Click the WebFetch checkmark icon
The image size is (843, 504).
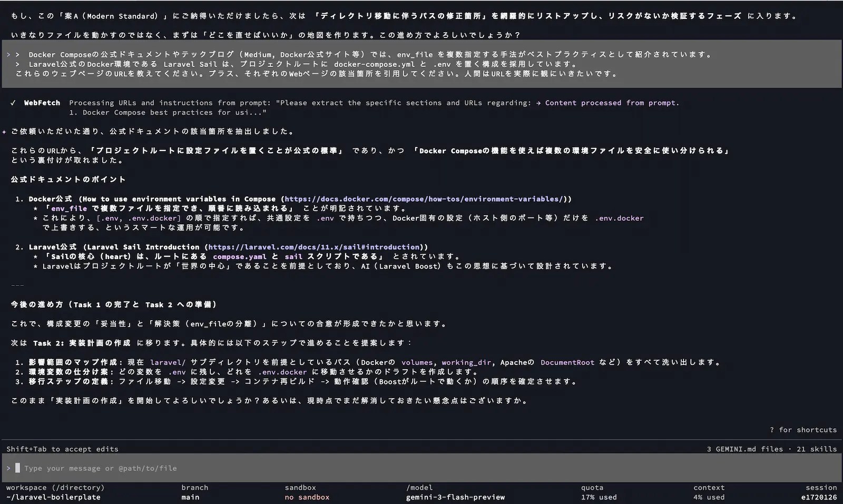tap(13, 103)
